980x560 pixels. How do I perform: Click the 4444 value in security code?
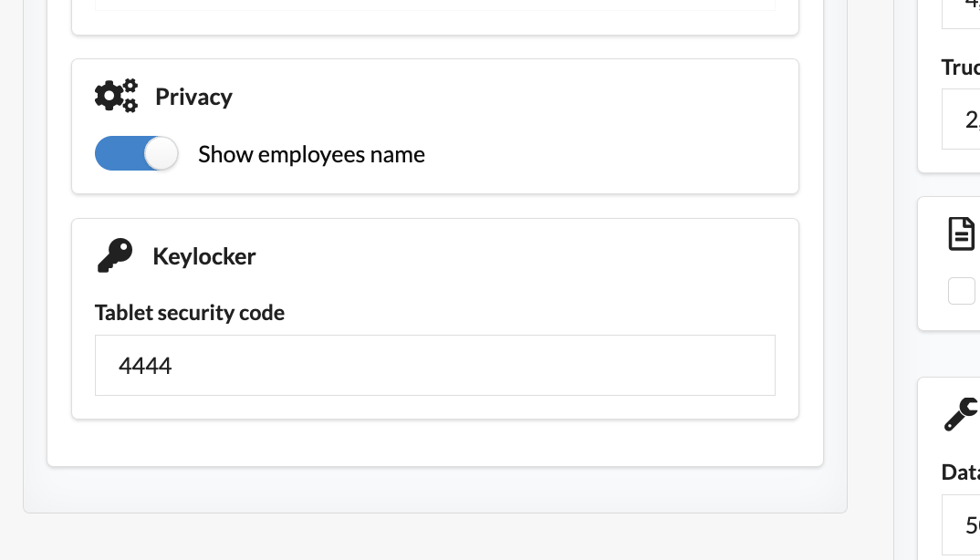[x=146, y=366]
